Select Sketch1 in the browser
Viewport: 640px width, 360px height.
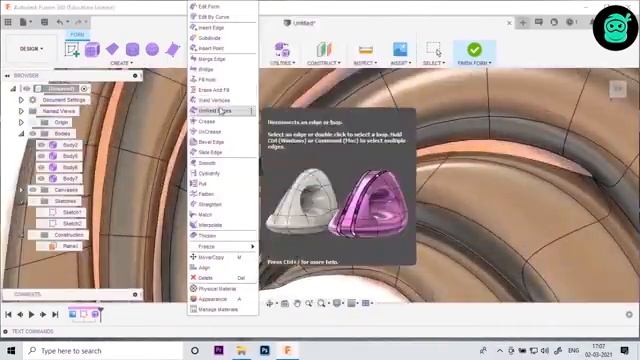click(x=72, y=212)
